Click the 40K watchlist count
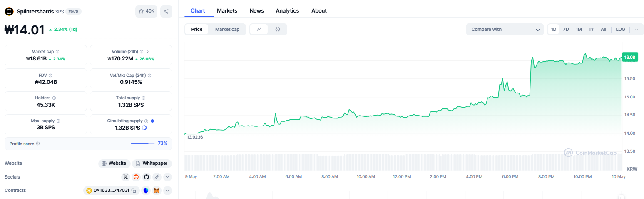The image size is (644, 199). [150, 11]
